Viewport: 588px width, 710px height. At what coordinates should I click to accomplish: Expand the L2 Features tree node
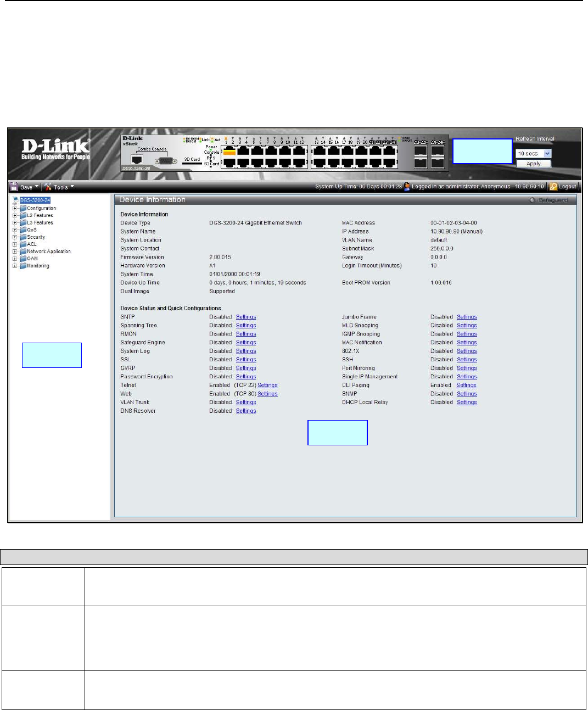15,215
